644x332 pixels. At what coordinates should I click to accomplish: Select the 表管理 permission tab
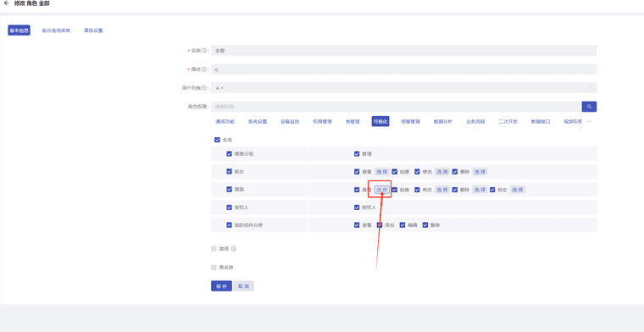[x=353, y=121]
